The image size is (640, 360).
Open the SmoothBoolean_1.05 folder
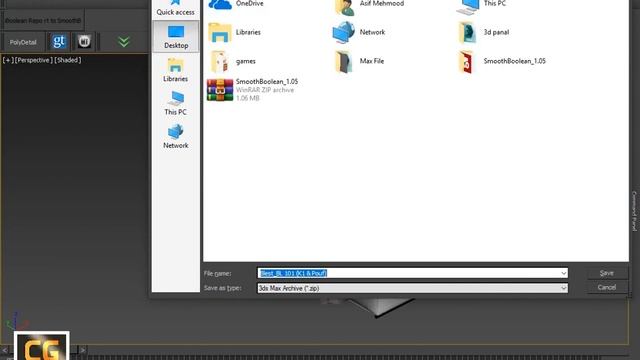[x=501, y=61]
